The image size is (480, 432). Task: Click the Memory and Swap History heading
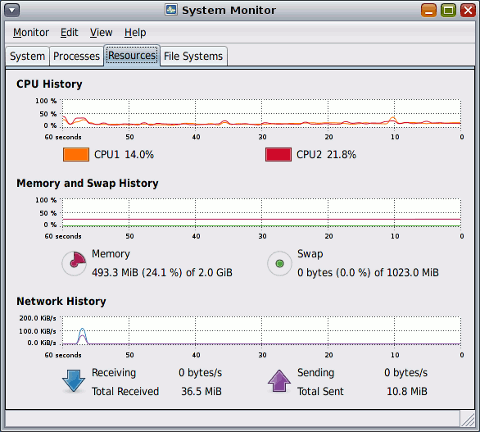pos(87,183)
